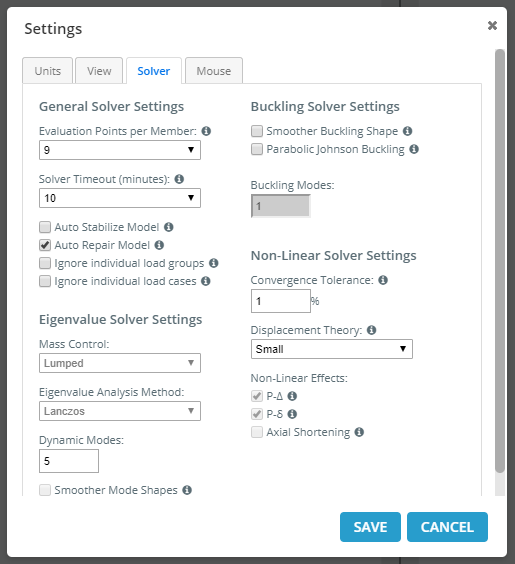The width and height of the screenshot is (515, 564).
Task: Click the settings dialog vertical scrollbar
Action: (x=500, y=261)
